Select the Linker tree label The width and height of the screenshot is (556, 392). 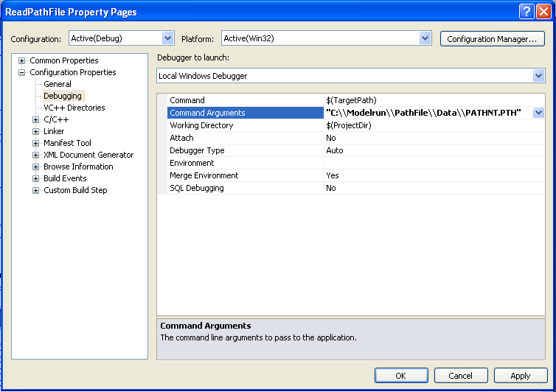[54, 131]
